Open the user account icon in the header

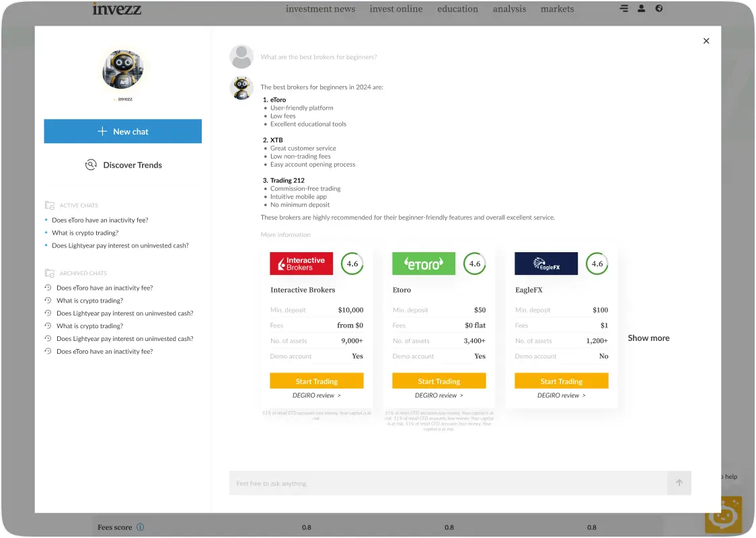641,8
